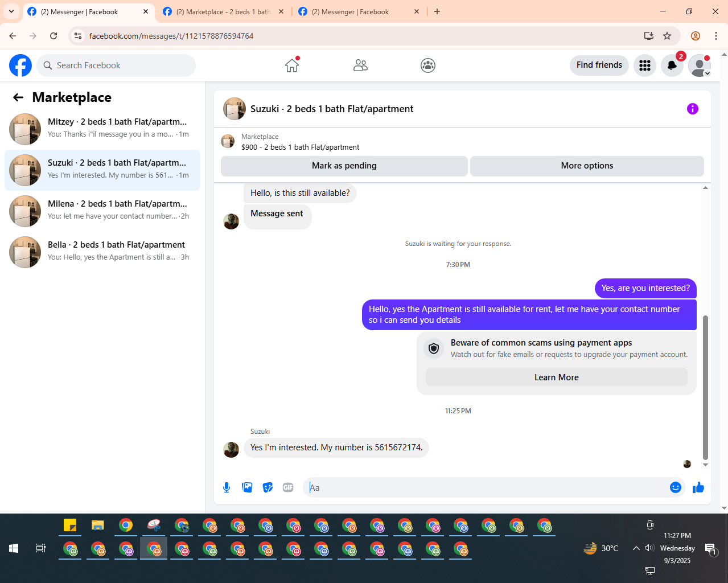Bookmark this page with the star
728x583 pixels.
667,36
